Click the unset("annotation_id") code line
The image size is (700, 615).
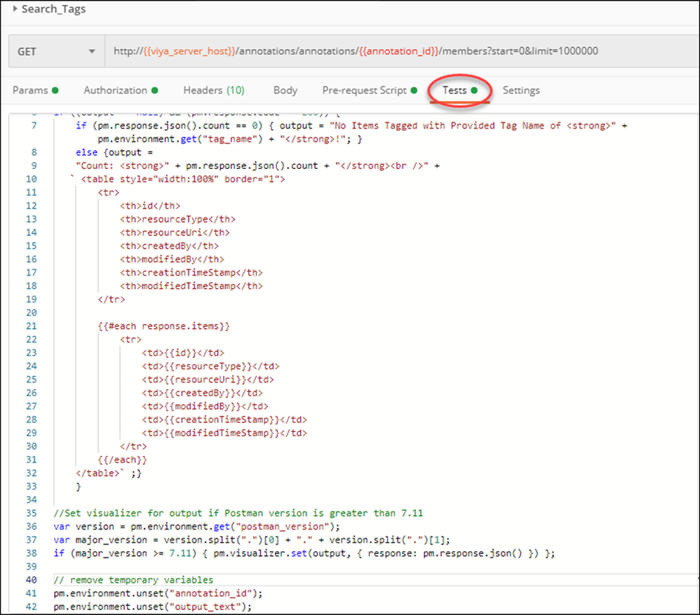point(158,593)
